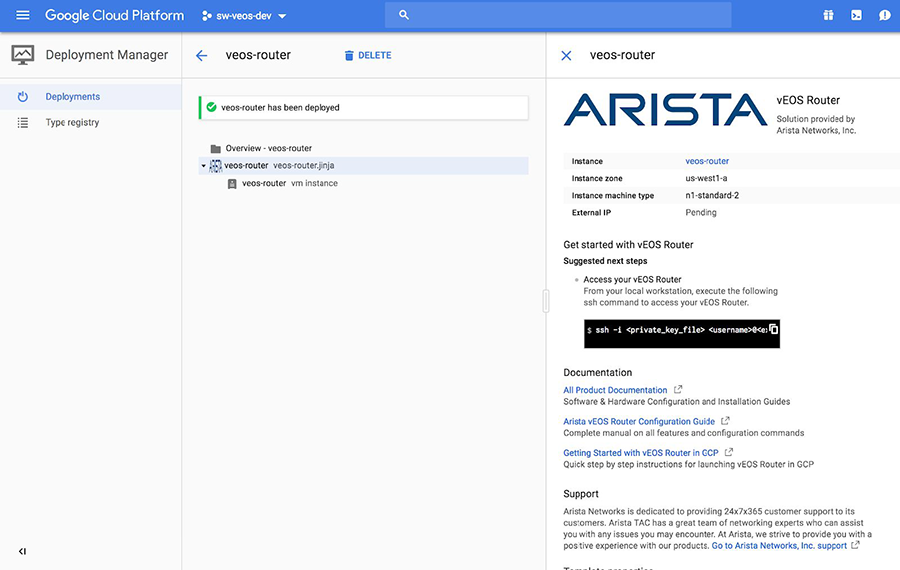
Task: Click external icon beside Configuration Guide
Action: pyautogui.click(x=725, y=421)
